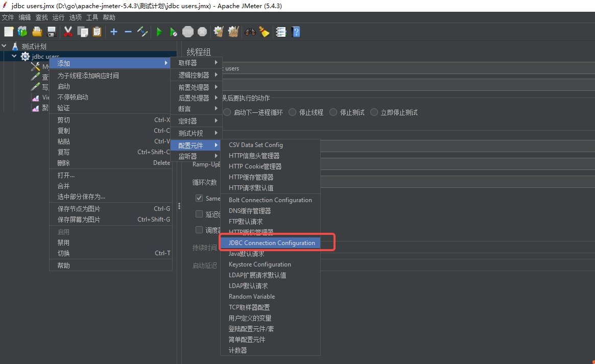
Task: Click the gear icon of jdbc users
Action: (26, 57)
